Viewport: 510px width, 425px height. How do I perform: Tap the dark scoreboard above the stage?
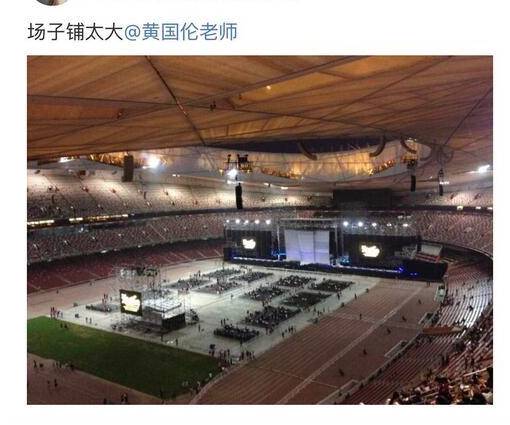(x=363, y=199)
